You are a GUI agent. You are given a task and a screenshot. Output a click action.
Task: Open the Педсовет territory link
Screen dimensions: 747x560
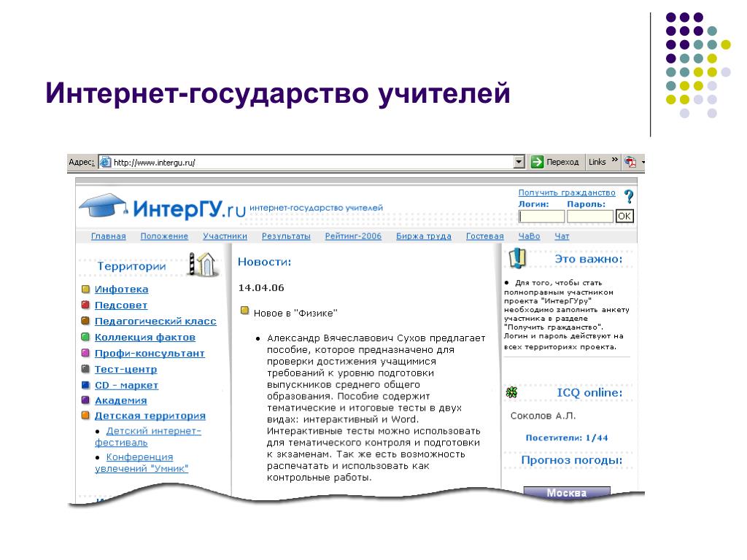click(121, 306)
